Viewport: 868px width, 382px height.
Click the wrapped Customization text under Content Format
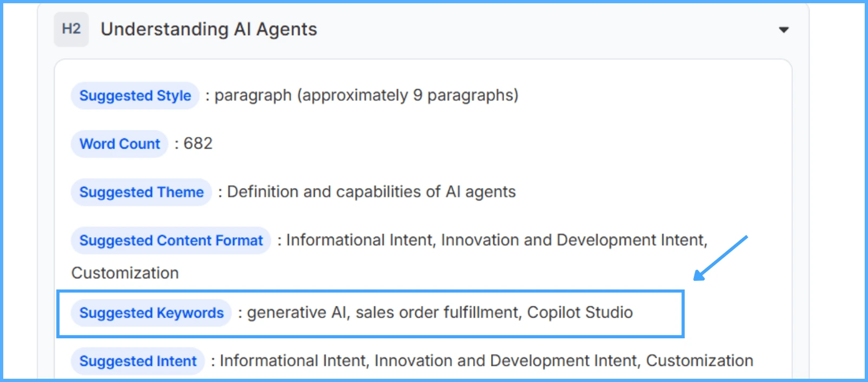tap(125, 273)
